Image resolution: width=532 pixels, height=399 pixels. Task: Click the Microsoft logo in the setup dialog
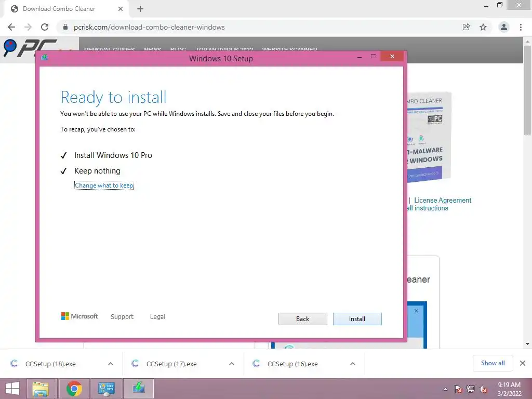[79, 316]
